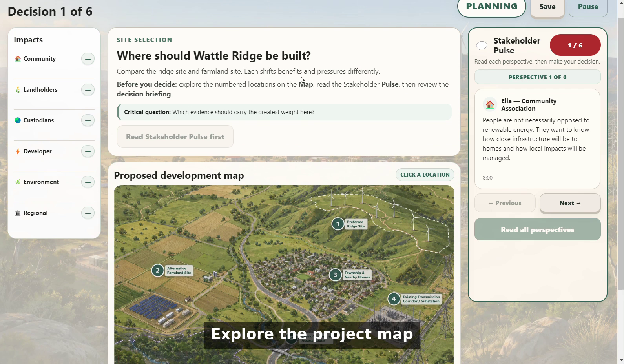The width and height of the screenshot is (624, 364).
Task: Click the Impacts panel heading
Action: (x=28, y=40)
